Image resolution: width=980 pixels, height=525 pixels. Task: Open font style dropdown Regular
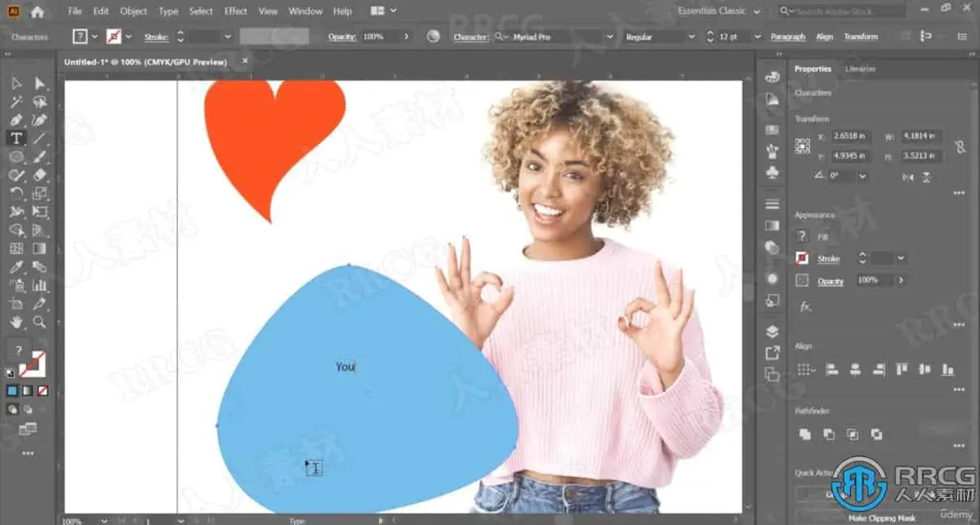691,37
